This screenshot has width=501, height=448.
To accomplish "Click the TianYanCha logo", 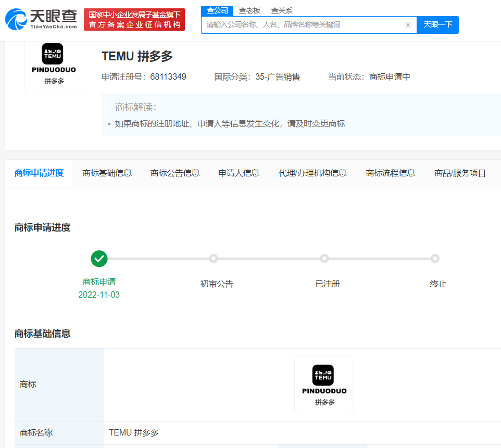I will click(x=41, y=19).
